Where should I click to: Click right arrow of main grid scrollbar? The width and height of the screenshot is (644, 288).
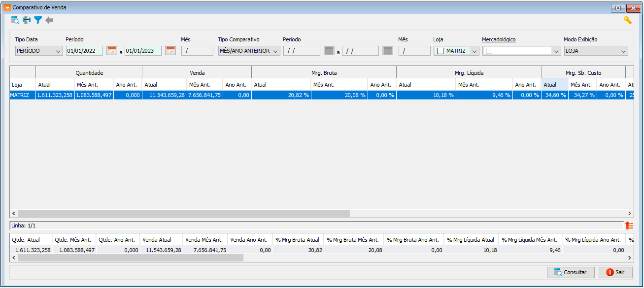[629, 214]
